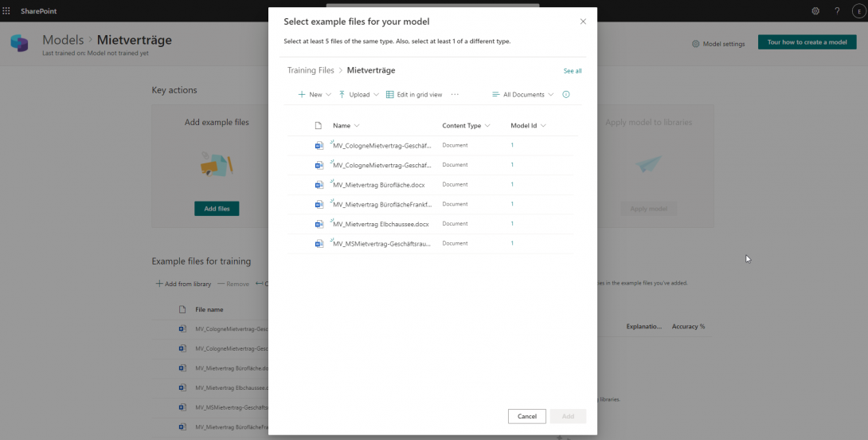868x440 pixels.
Task: Click the Apply model button
Action: (648, 209)
